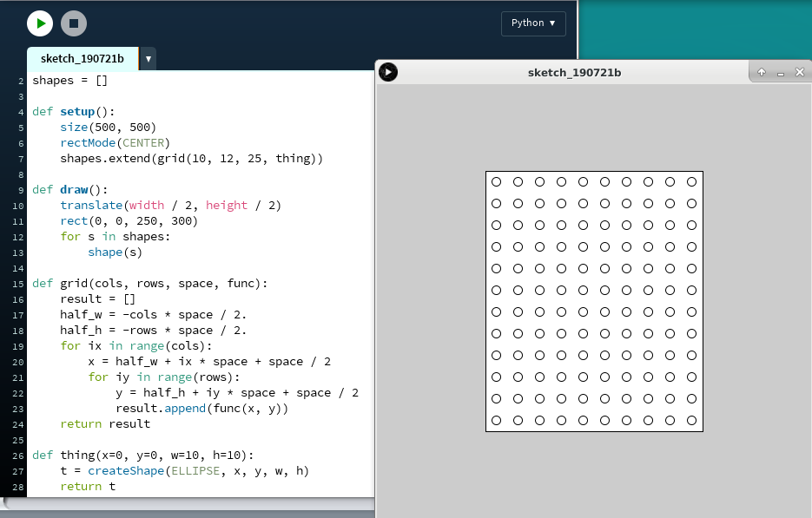
Task: Shade the sketch window with up-arrow button
Action: [762, 73]
